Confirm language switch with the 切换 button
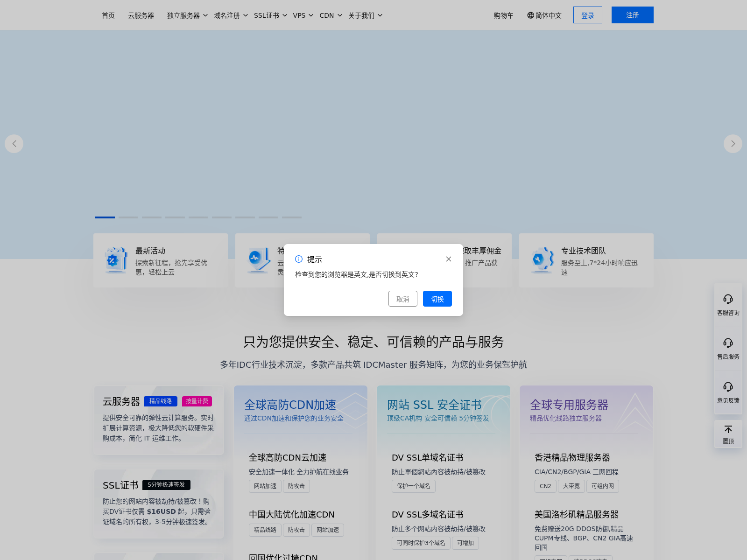 tap(437, 299)
